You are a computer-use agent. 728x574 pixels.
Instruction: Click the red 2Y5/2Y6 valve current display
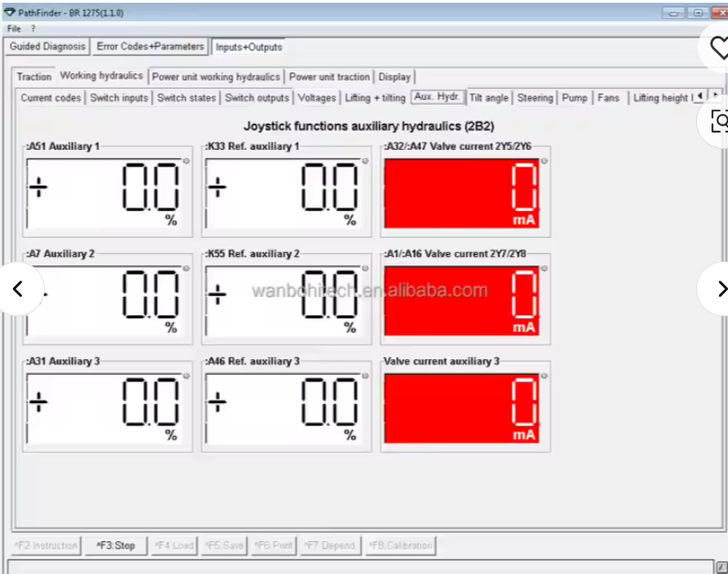pos(461,193)
